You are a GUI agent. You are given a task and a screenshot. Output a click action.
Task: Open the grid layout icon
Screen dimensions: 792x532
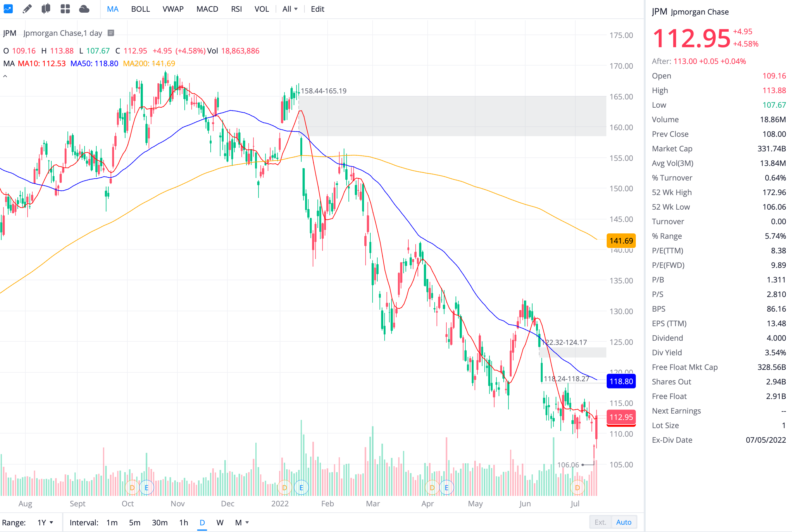pyautogui.click(x=65, y=9)
